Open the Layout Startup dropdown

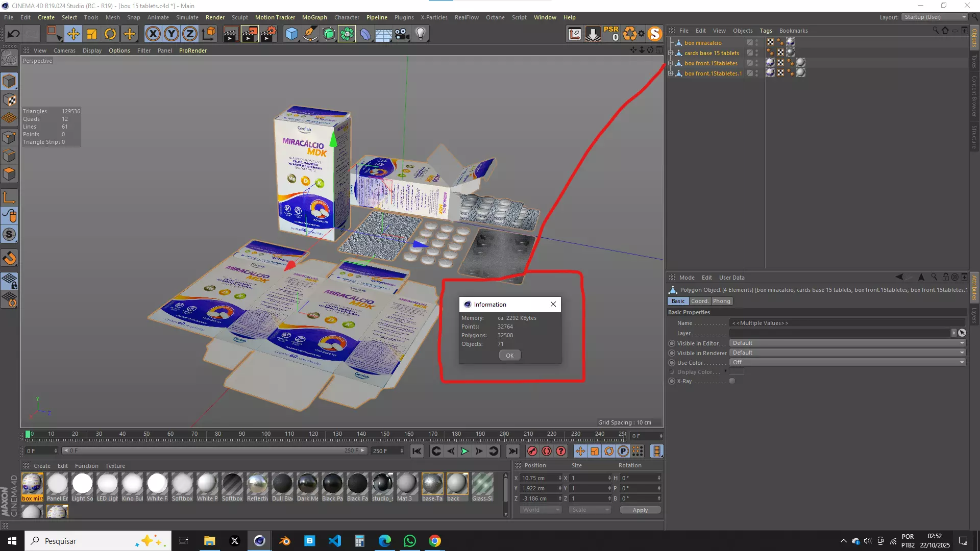(x=935, y=17)
